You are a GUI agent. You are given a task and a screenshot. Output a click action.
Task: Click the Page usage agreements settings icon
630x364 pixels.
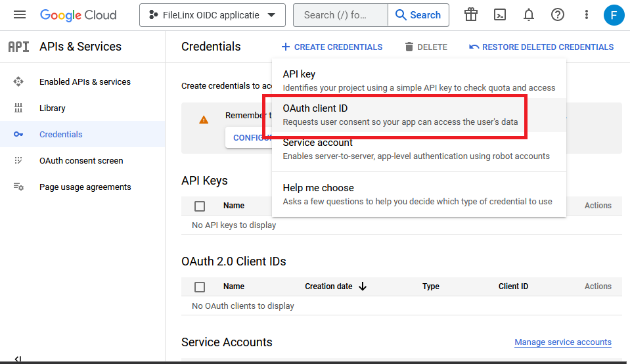pyautogui.click(x=18, y=187)
